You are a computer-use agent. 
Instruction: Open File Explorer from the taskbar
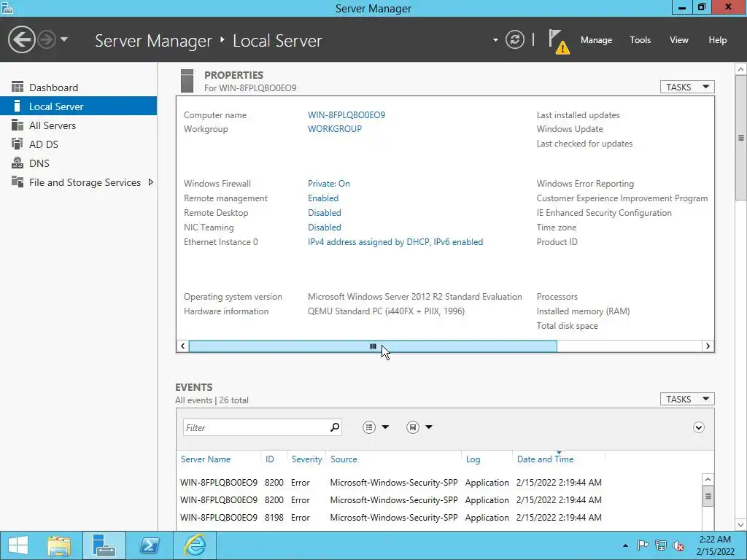59,545
